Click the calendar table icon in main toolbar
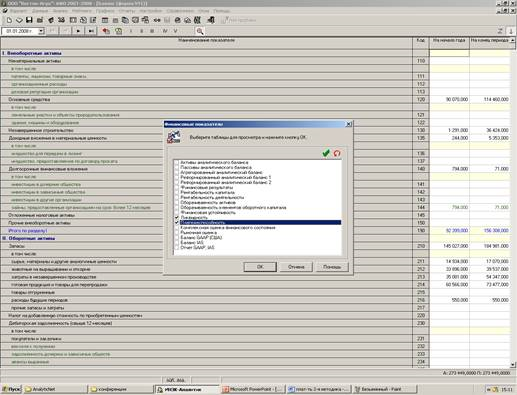 [105, 20]
